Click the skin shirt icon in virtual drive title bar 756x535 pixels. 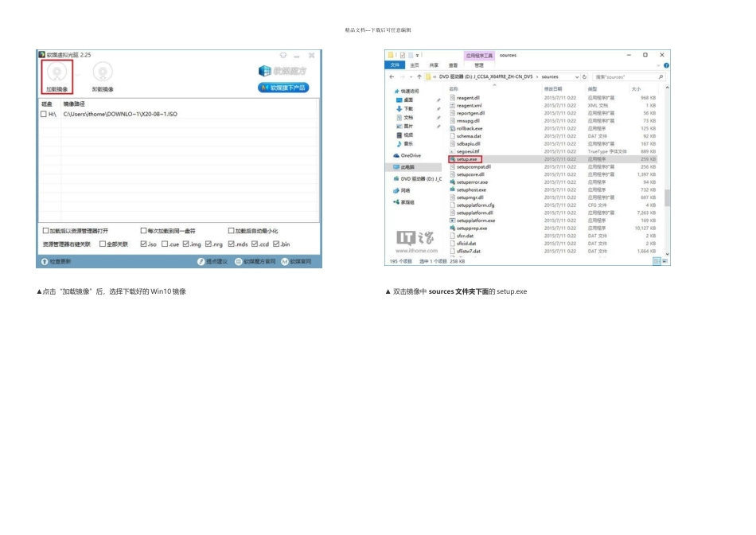click(283, 56)
